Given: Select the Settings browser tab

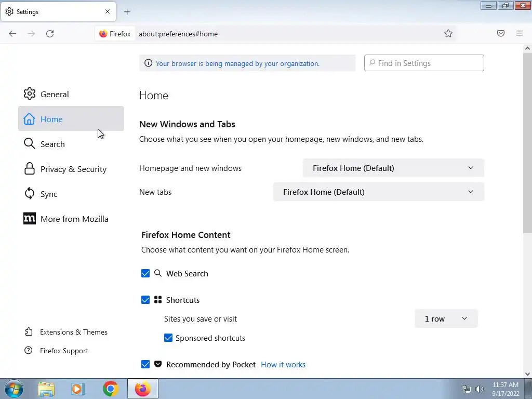Looking at the screenshot, I should (58, 11).
